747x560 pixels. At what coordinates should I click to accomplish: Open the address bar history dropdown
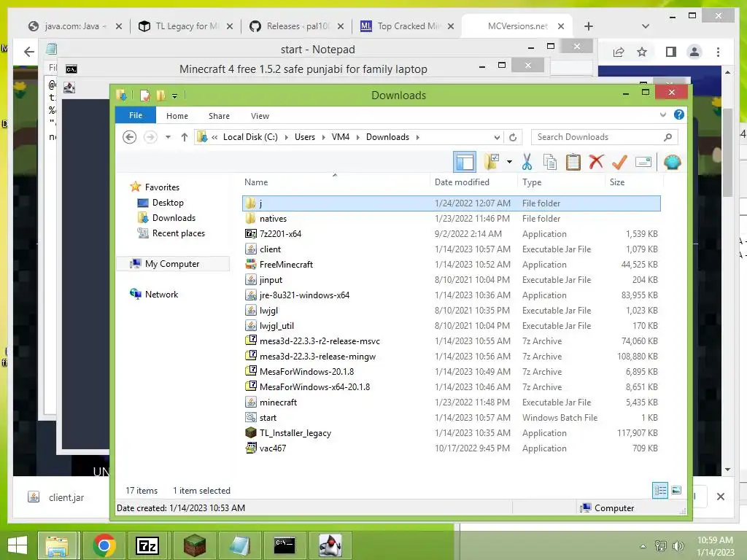click(x=497, y=137)
